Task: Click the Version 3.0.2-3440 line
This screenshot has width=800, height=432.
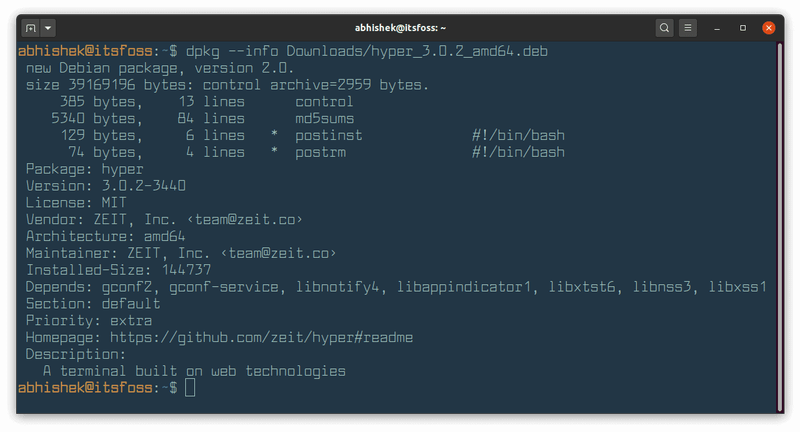Action: [105, 185]
